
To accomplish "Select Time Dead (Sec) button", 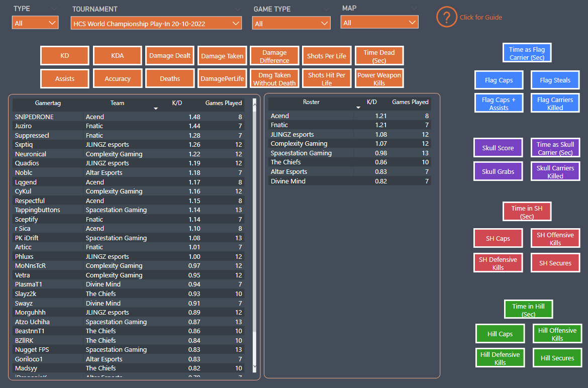I will pos(379,55).
